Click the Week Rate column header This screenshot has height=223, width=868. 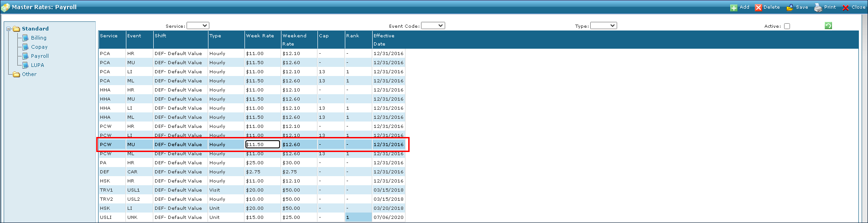pos(260,36)
